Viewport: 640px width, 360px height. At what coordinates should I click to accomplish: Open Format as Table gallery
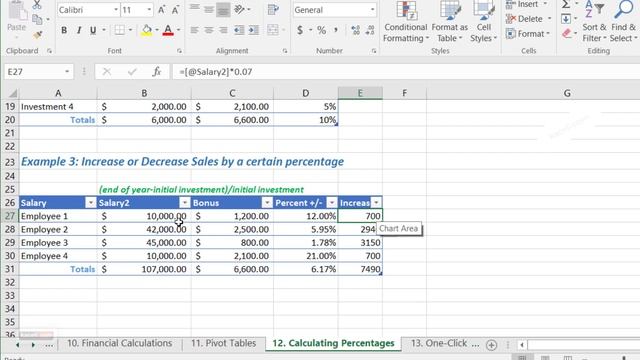tap(450, 22)
